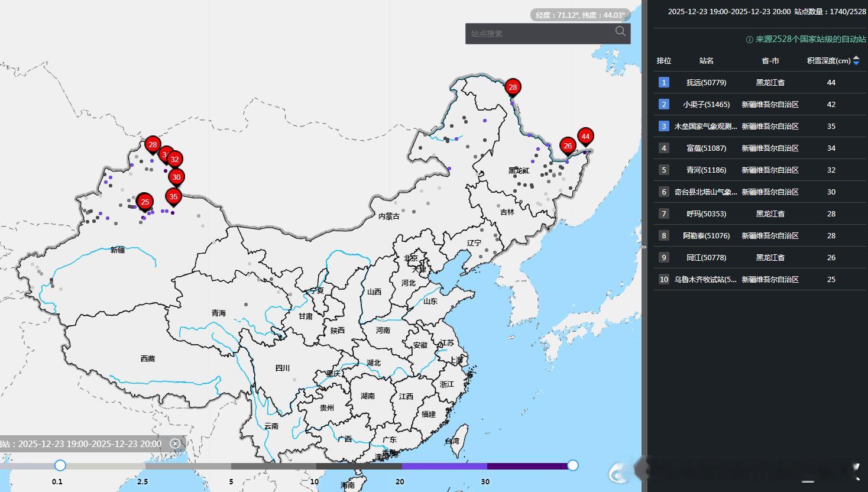Click the 站点数量：1740/2528 station count text
Image resolution: width=868 pixels, height=492 pixels.
click(830, 11)
